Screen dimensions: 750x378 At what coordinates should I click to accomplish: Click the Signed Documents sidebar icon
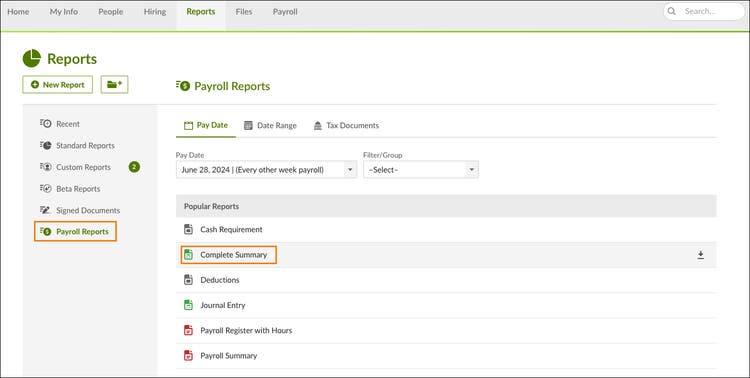pyautogui.click(x=45, y=210)
